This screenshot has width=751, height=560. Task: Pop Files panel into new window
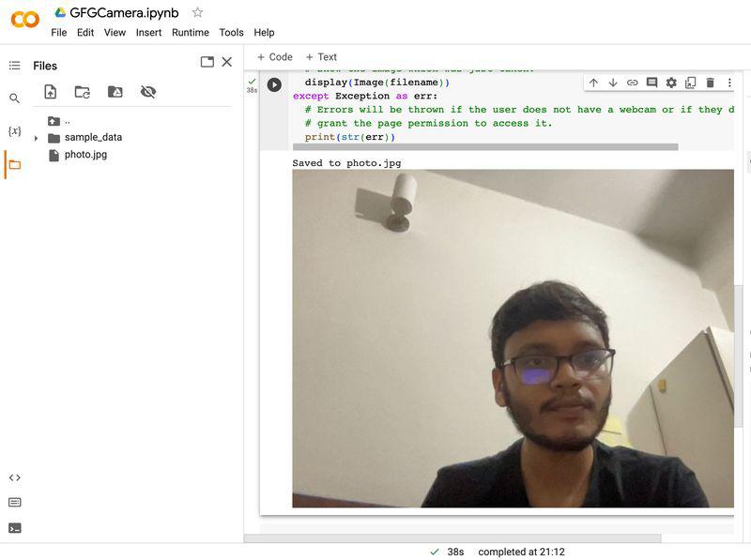coord(207,62)
